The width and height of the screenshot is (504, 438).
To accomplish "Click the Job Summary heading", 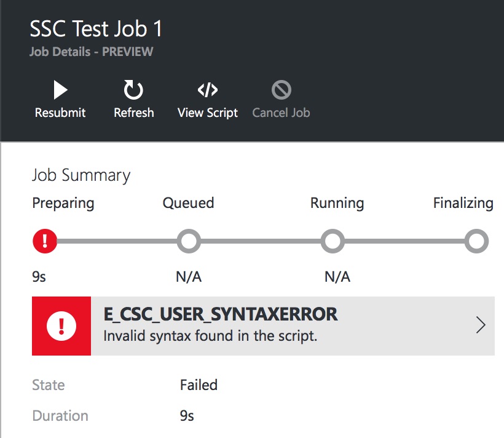I will [x=81, y=175].
